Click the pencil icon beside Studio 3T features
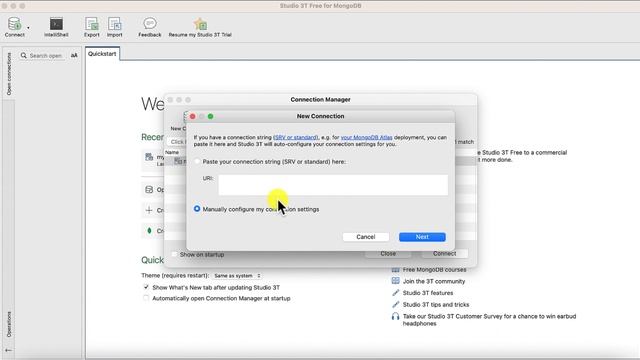The width and height of the screenshot is (640, 360). click(396, 293)
